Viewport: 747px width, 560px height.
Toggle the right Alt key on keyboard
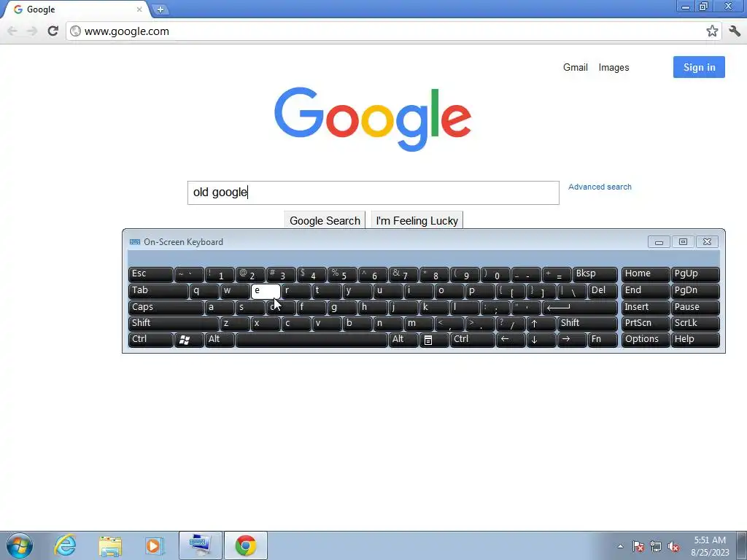(x=403, y=340)
